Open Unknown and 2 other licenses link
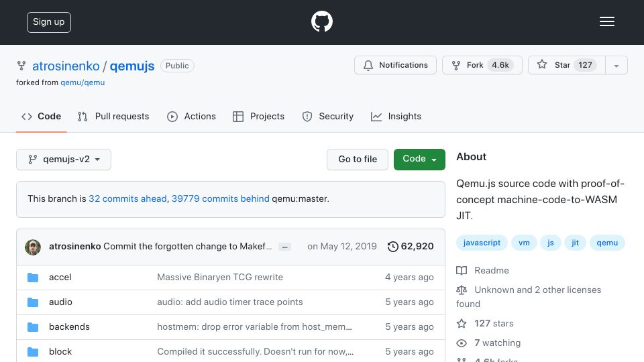The image size is (644, 362). coord(529,297)
